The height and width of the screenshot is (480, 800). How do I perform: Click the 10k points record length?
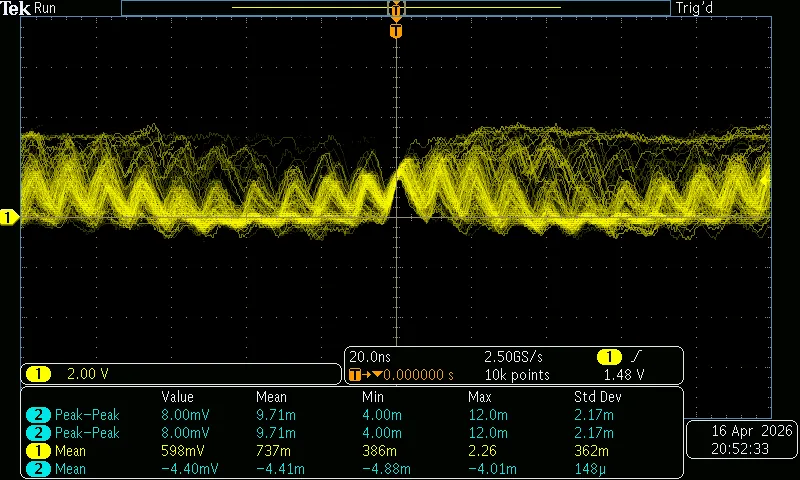tap(517, 375)
